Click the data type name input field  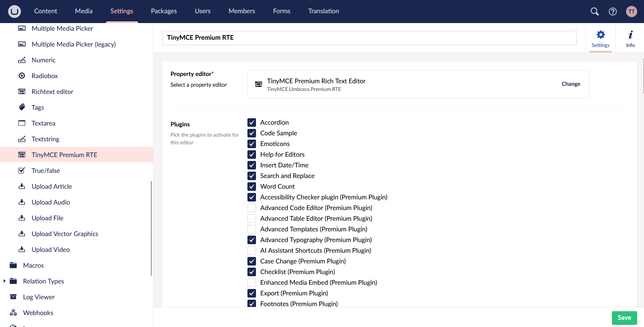point(369,38)
